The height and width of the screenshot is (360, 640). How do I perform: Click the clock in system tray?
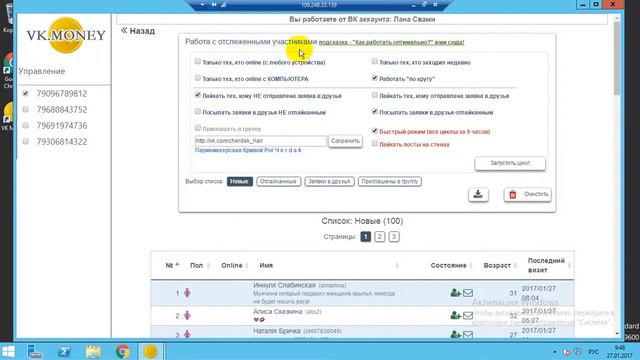click(x=620, y=352)
